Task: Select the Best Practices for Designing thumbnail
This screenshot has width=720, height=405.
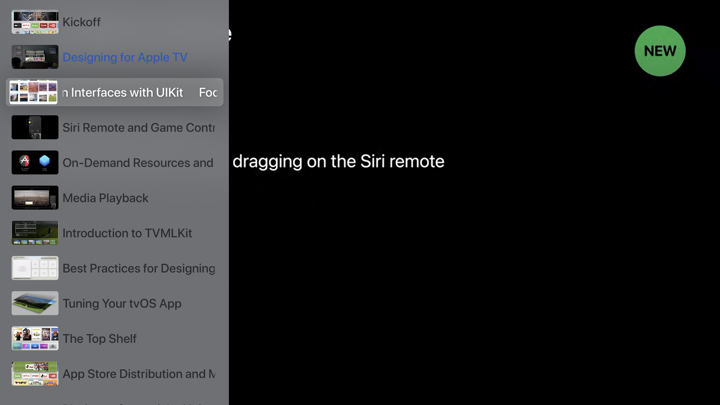Action: tap(35, 268)
